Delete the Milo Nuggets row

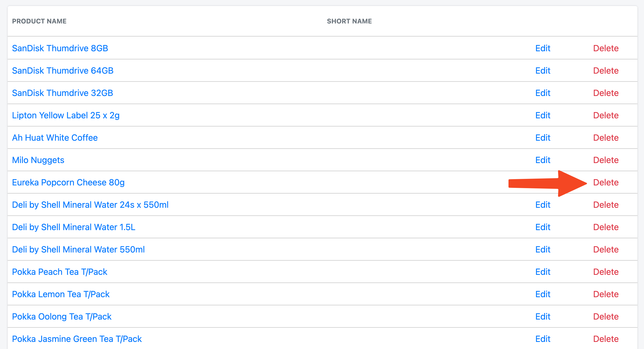606,160
